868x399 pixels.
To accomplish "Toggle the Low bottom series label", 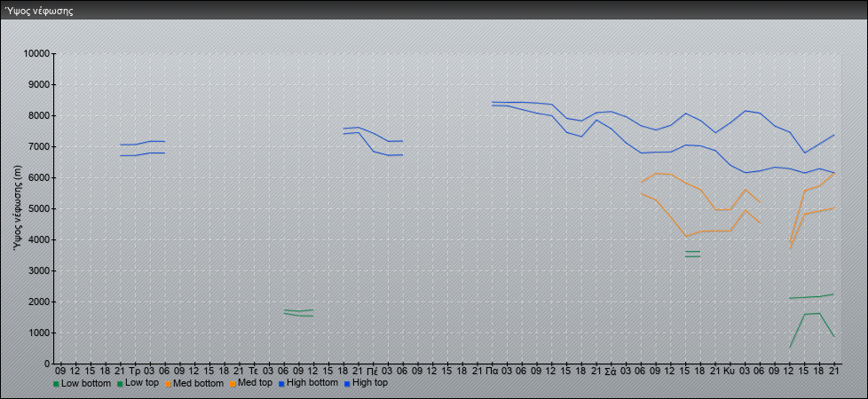I will point(86,384).
